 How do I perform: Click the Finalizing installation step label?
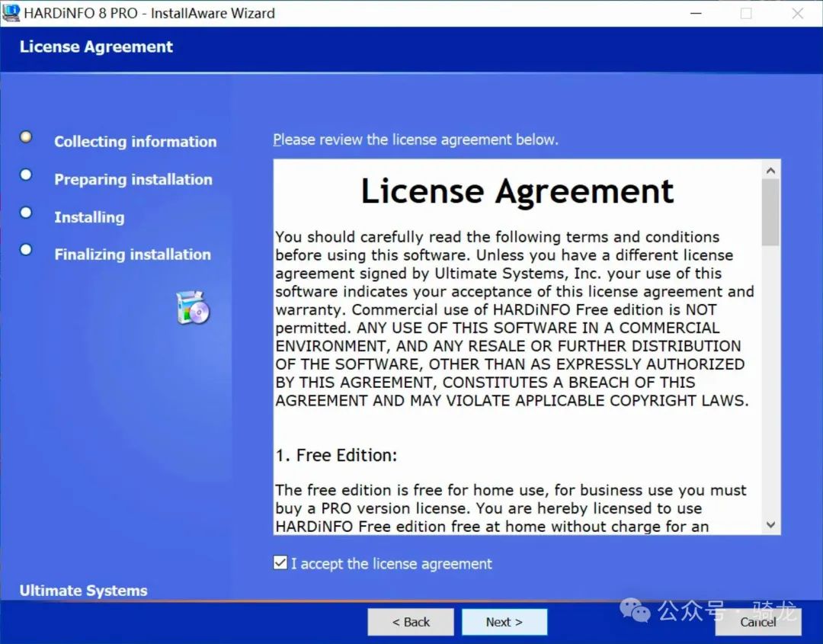pyautogui.click(x=133, y=255)
